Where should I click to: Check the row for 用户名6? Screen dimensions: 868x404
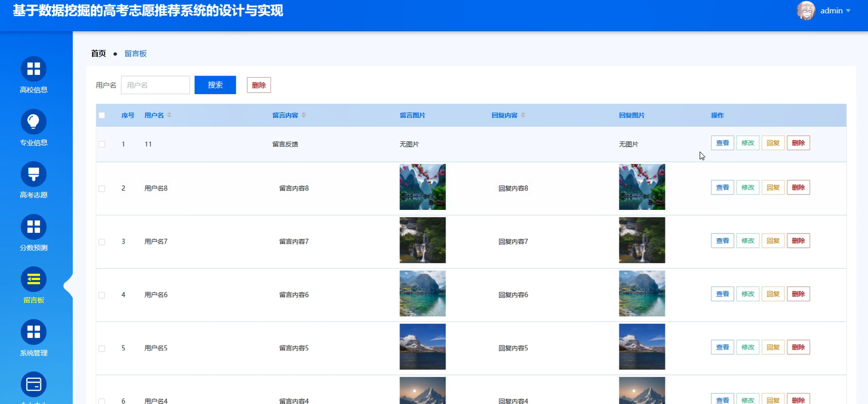tap(102, 295)
